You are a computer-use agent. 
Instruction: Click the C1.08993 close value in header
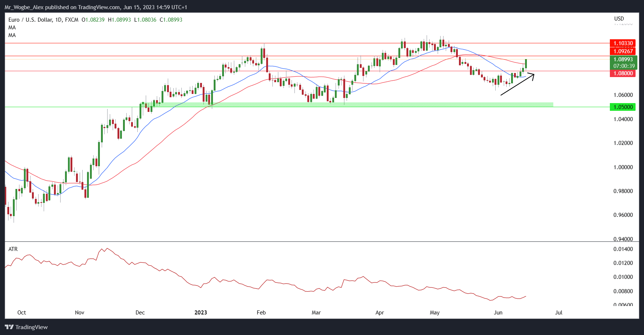pos(171,20)
